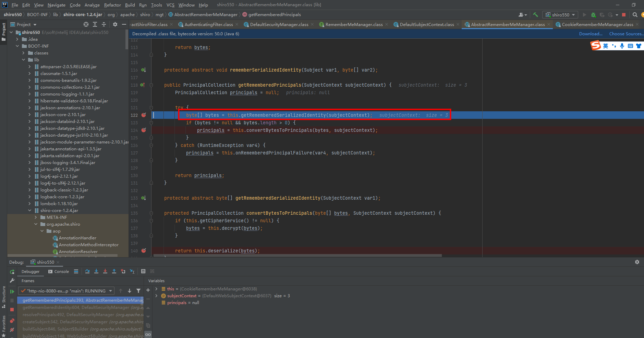Click the Step Out debugger icon
The width and height of the screenshot is (644, 338).
pos(114,271)
